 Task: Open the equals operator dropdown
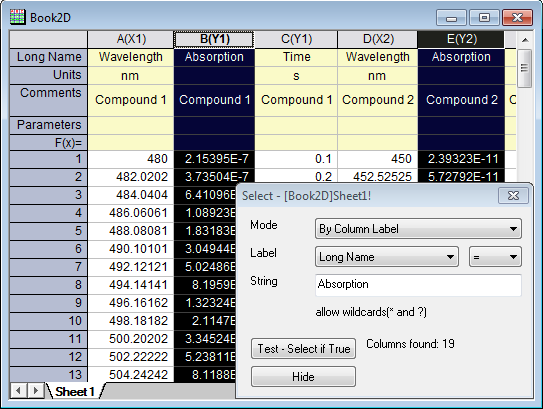pos(495,257)
